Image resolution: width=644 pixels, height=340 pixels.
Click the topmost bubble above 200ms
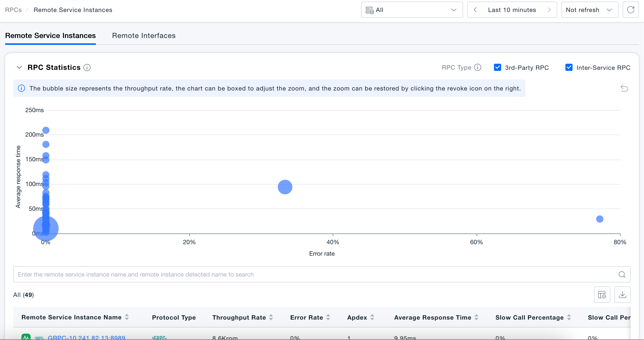pyautogui.click(x=46, y=130)
